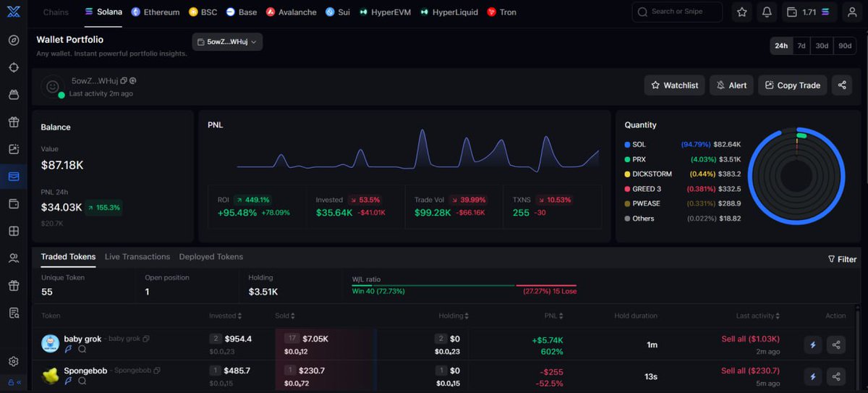Screen dimensions: 868x393
Task: Switch to the Ethereum chain
Action: 156,12
